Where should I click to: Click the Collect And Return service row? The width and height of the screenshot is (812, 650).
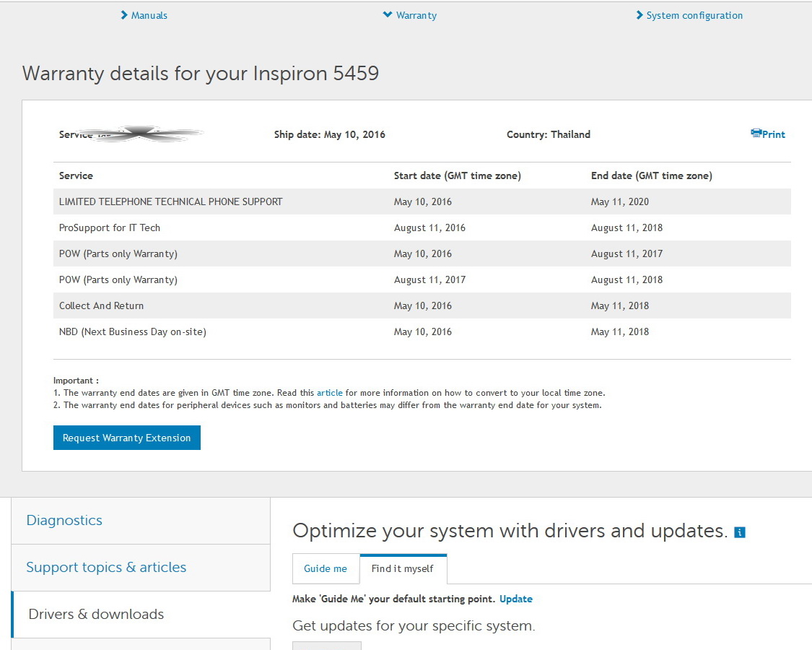click(102, 305)
